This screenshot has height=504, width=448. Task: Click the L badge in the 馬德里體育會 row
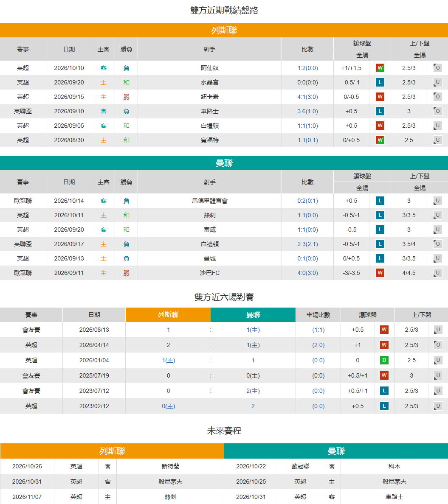pyautogui.click(x=380, y=201)
